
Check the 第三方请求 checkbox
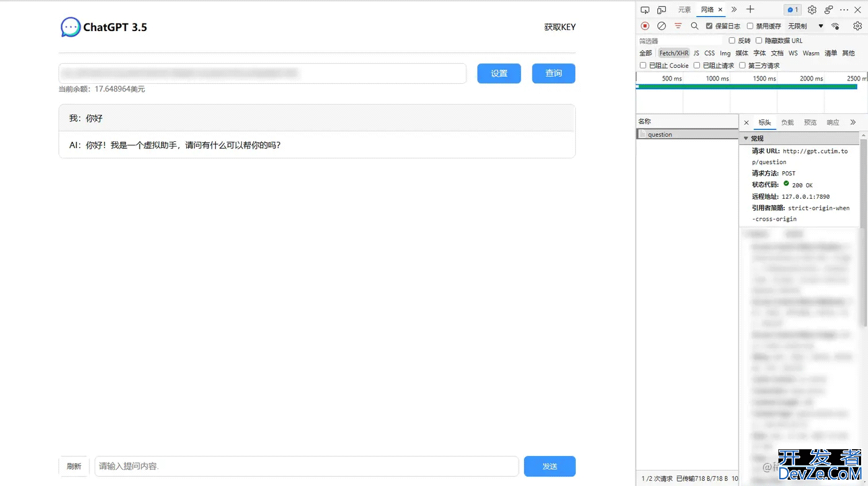click(742, 65)
